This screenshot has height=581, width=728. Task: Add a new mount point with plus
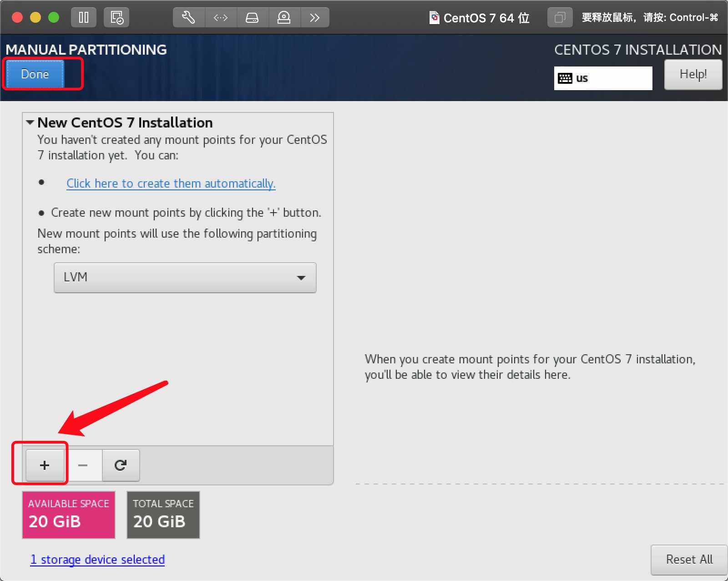(x=45, y=465)
